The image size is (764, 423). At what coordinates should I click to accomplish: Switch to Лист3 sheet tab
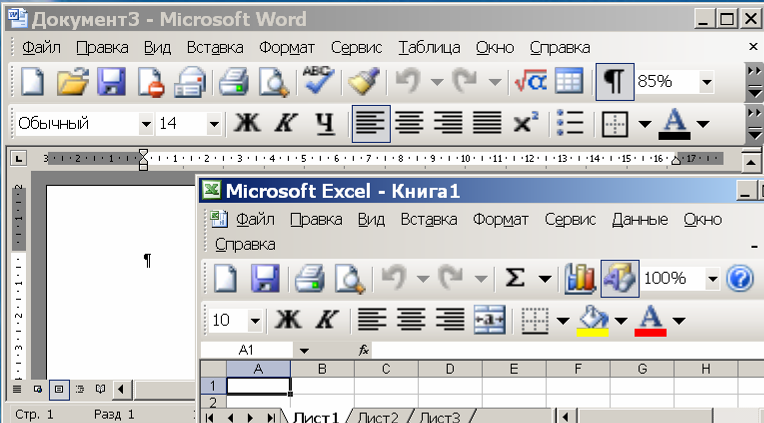439,417
